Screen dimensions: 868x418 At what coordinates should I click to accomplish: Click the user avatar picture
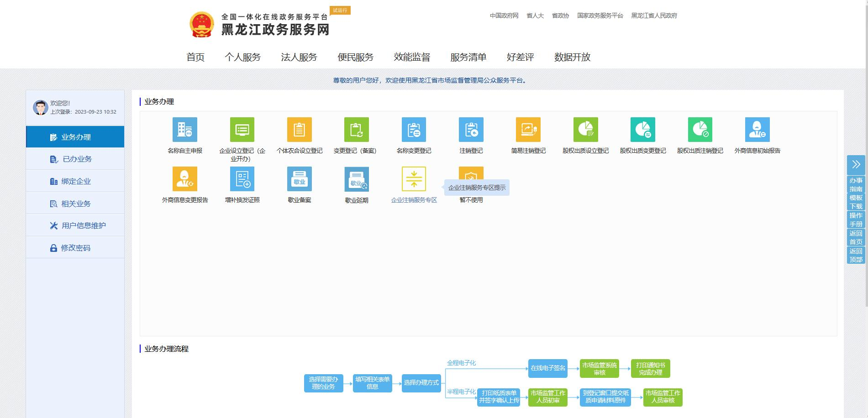pos(40,107)
